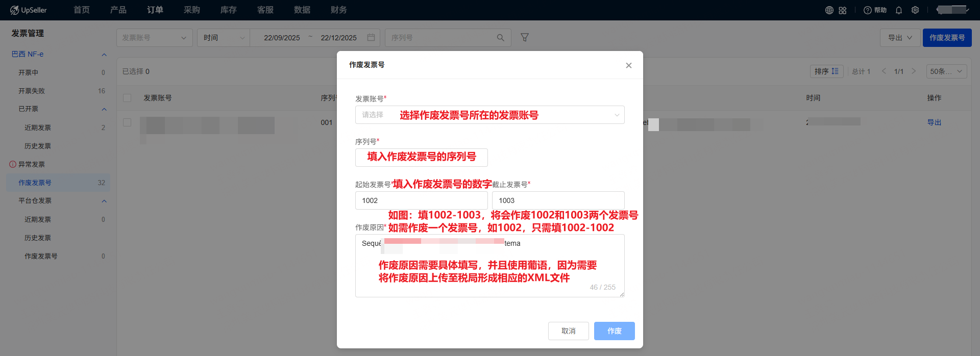Expand the 50条 page size dropdown
The image size is (980, 356).
[946, 71]
